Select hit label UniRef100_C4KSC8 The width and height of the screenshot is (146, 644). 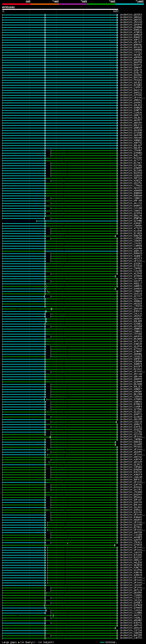pos(131,552)
